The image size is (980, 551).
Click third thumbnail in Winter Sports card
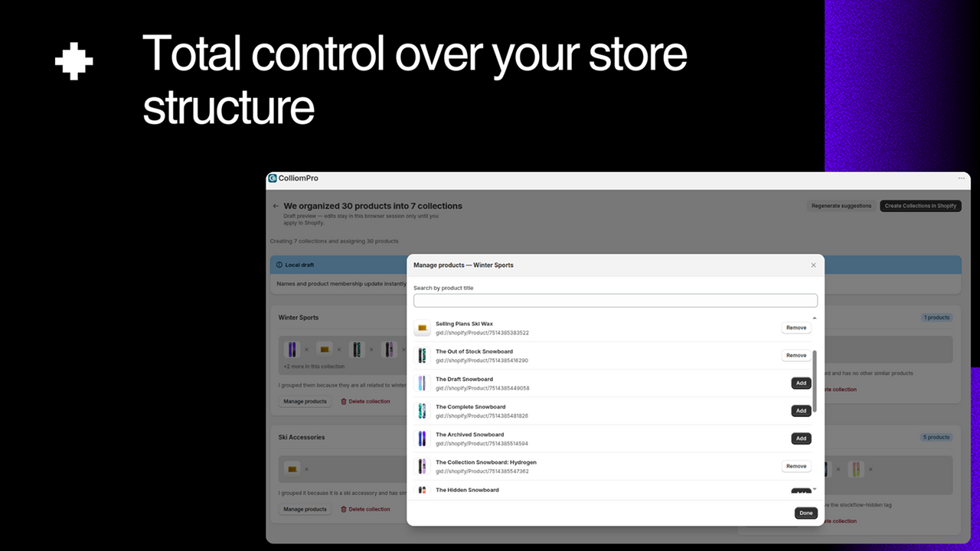pyautogui.click(x=357, y=350)
